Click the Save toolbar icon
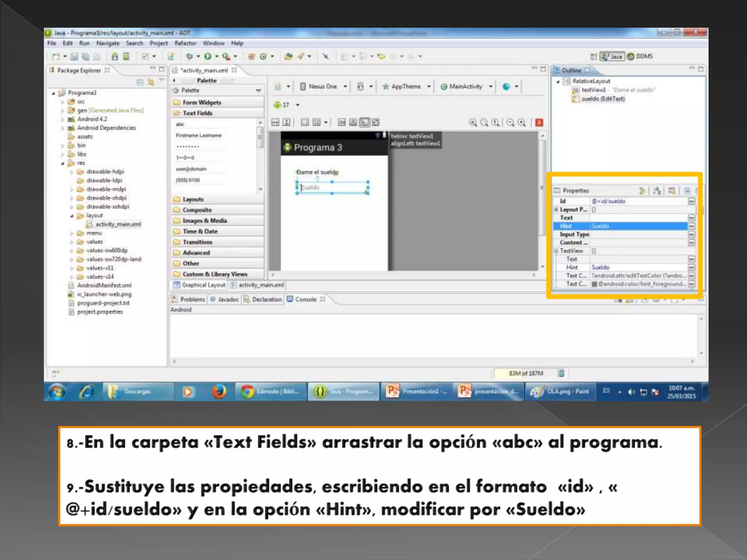This screenshot has height=560, width=747. click(74, 57)
